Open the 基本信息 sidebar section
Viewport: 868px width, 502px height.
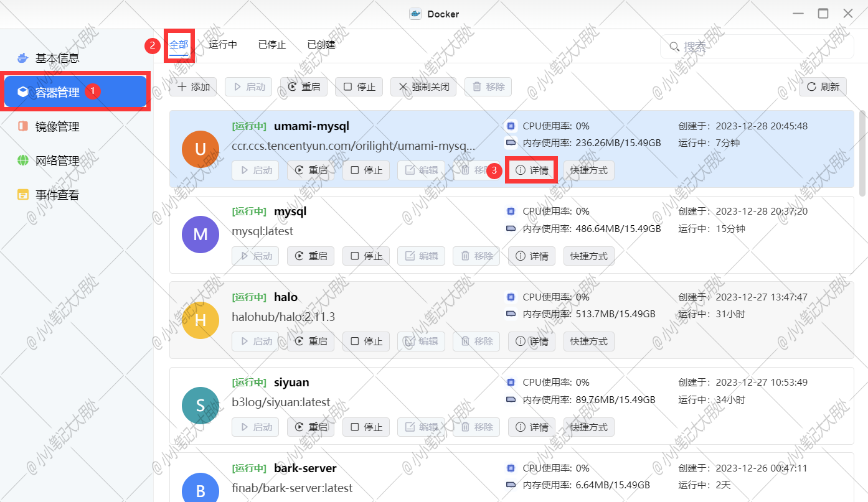click(76, 58)
